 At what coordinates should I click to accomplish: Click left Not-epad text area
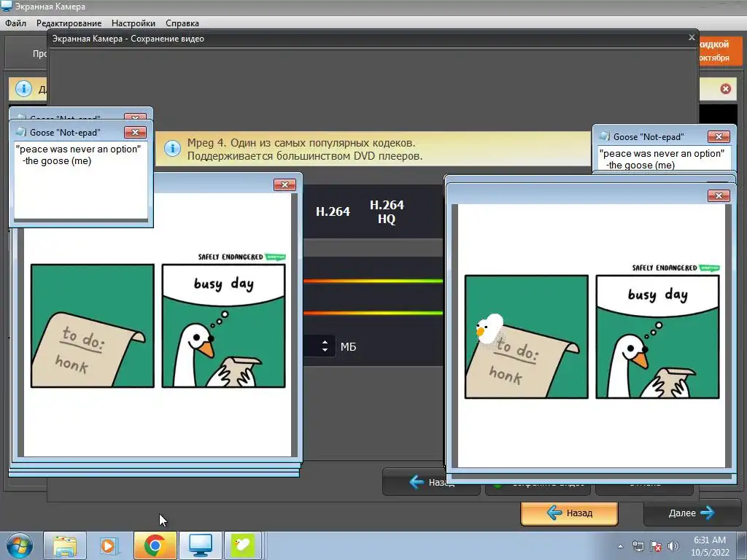click(80, 180)
